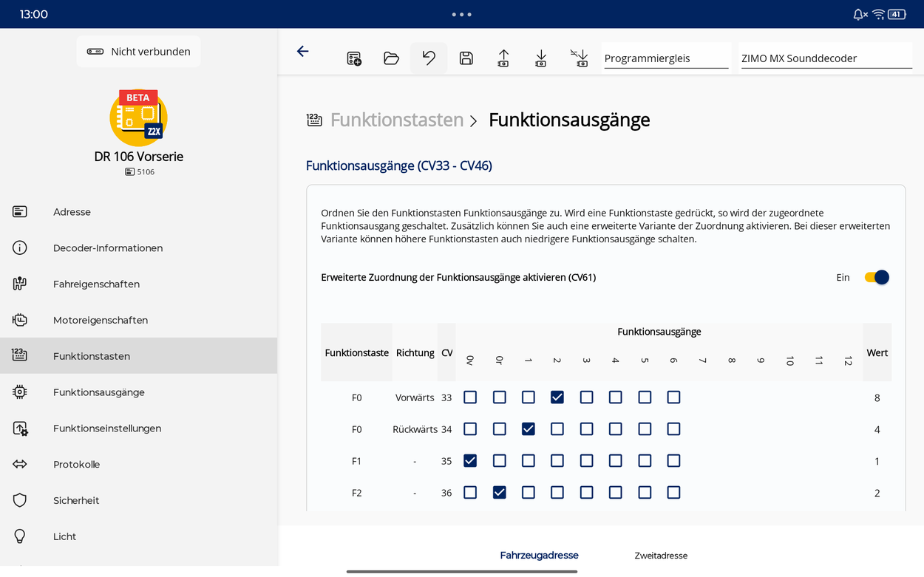Click the plain downward arrow decoder icon
This screenshot has width=924, height=577.
pos(541,58)
